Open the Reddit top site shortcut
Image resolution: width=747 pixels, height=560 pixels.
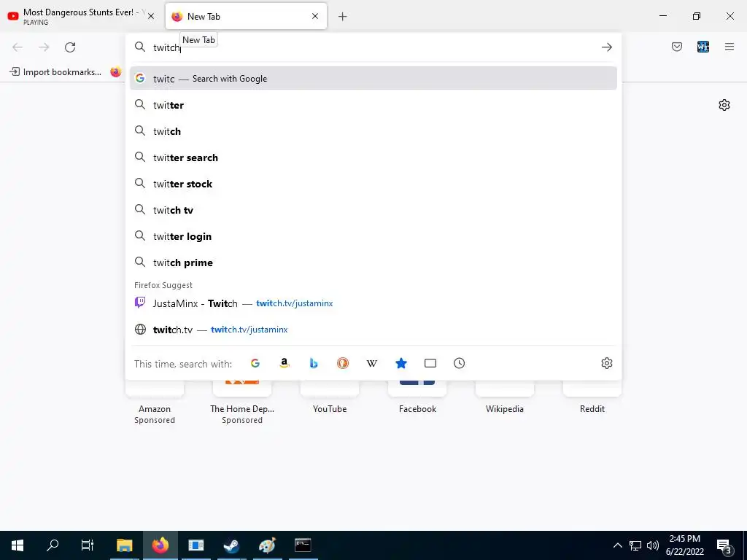point(592,397)
